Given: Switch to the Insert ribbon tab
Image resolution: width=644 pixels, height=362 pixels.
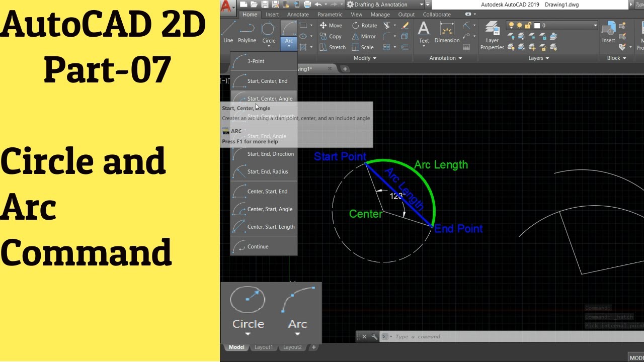Looking at the screenshot, I should [272, 15].
